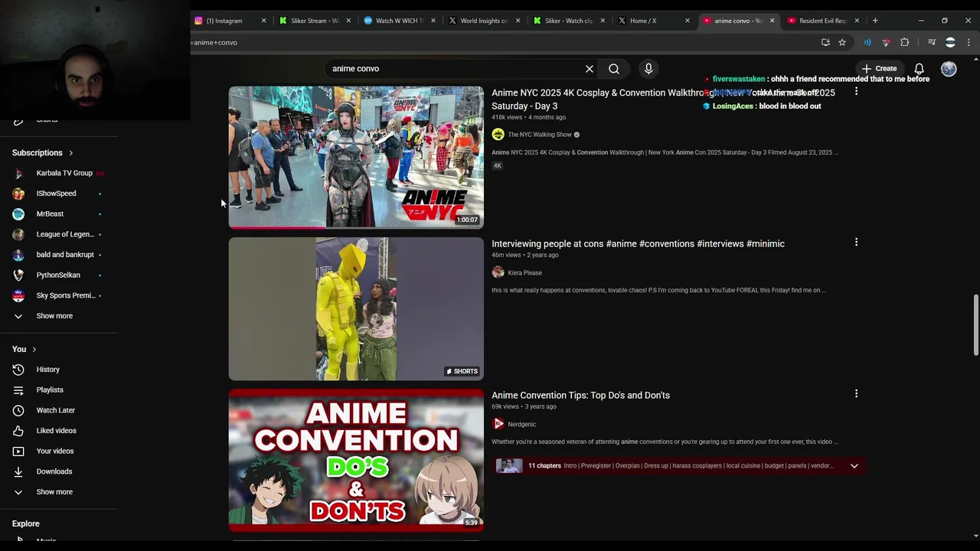980x551 pixels.
Task: Open Interviewing people at cons short title
Action: (x=638, y=243)
